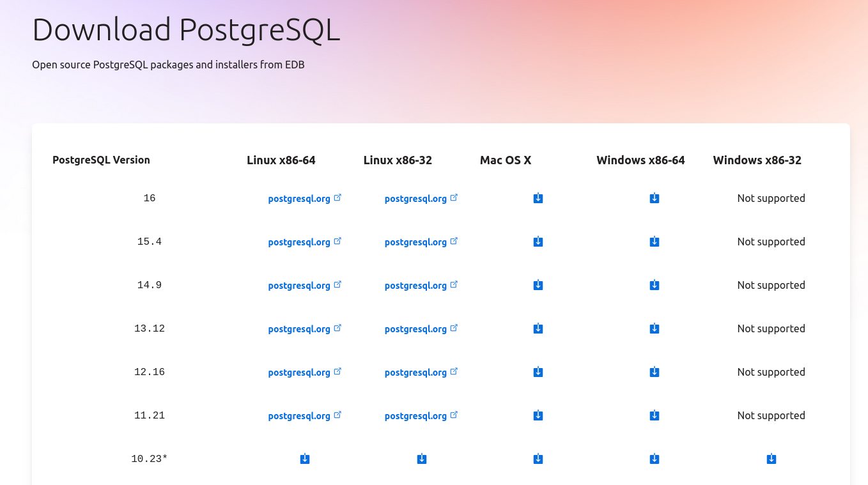Open postgresql.org link for version 16 Linux x86-64

tap(305, 199)
